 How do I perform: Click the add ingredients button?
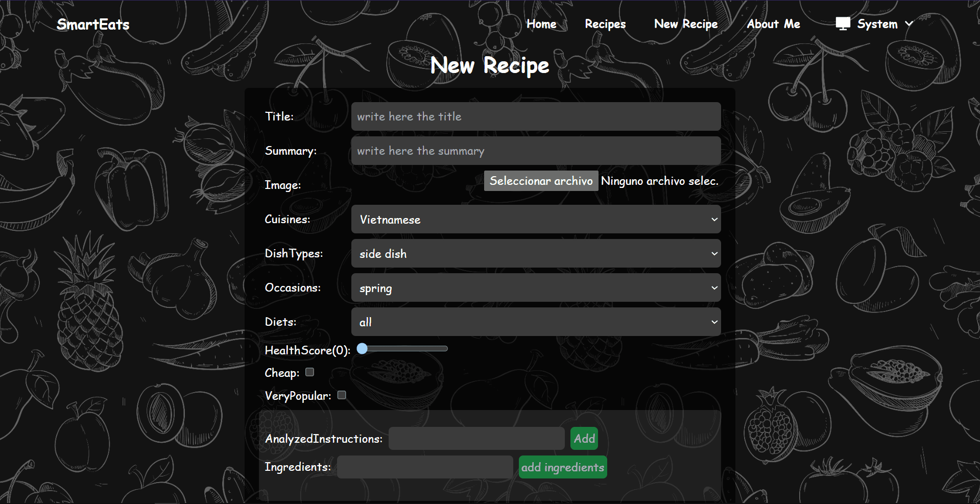point(562,467)
